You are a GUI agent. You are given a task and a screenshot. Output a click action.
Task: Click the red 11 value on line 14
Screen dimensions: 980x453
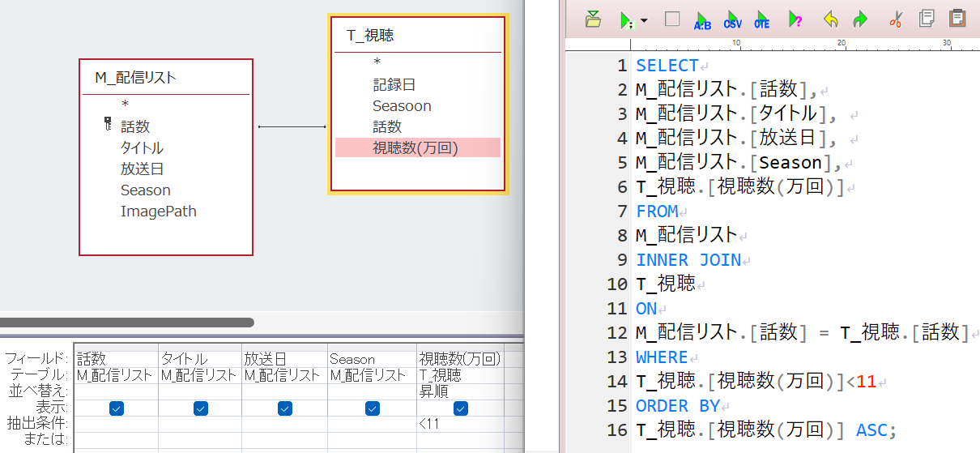(x=866, y=382)
